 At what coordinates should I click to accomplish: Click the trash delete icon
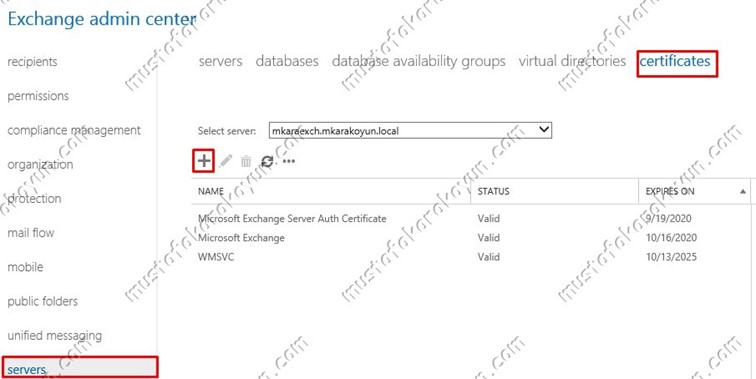(x=246, y=161)
